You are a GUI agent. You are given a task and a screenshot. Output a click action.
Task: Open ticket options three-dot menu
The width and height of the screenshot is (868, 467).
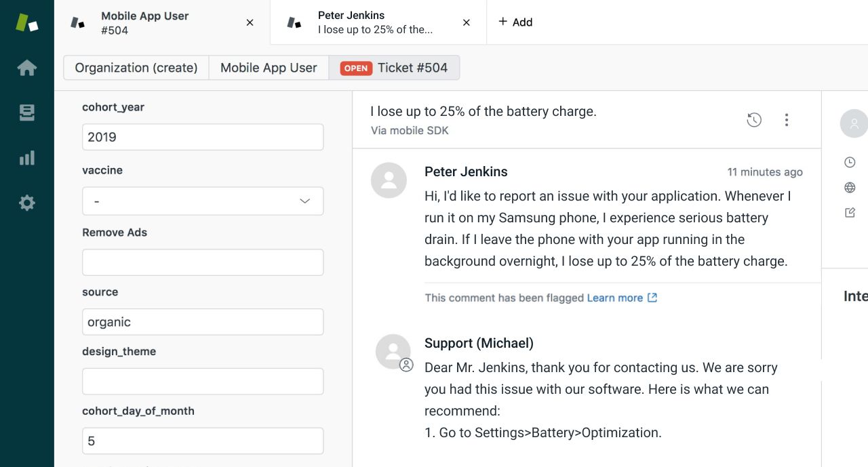point(787,120)
